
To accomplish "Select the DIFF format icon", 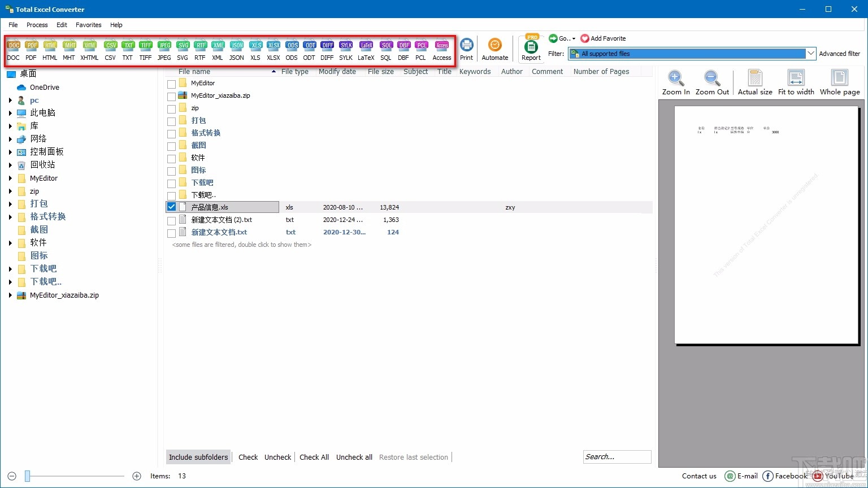I will 327,50.
